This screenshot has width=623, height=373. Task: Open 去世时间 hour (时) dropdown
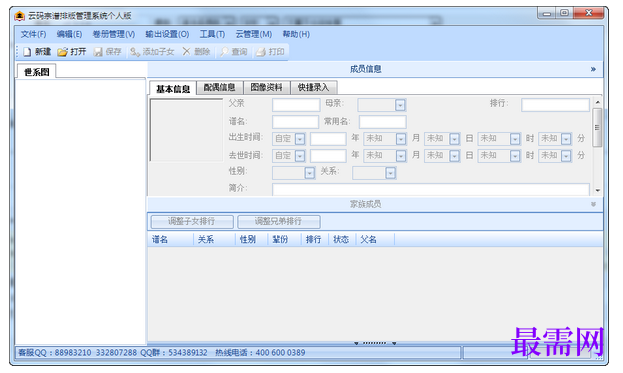pos(515,156)
